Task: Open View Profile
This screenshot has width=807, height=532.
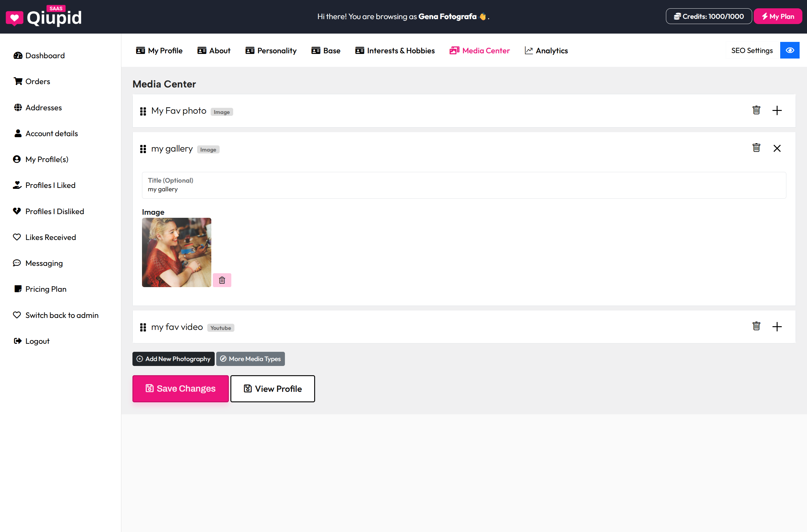Action: (x=272, y=388)
